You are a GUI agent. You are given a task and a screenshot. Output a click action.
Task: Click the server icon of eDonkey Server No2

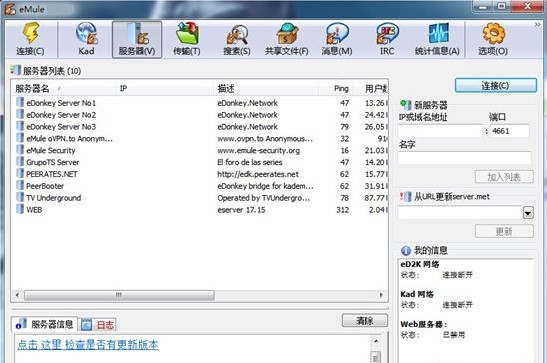pos(20,114)
